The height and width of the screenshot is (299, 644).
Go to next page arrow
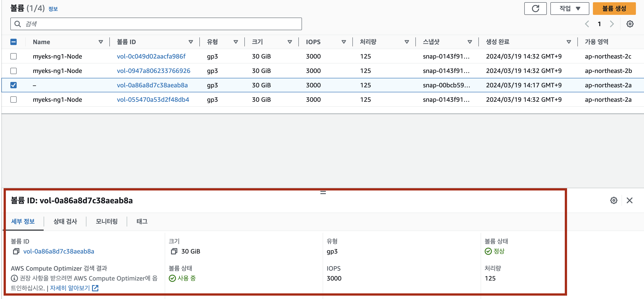[x=612, y=24]
